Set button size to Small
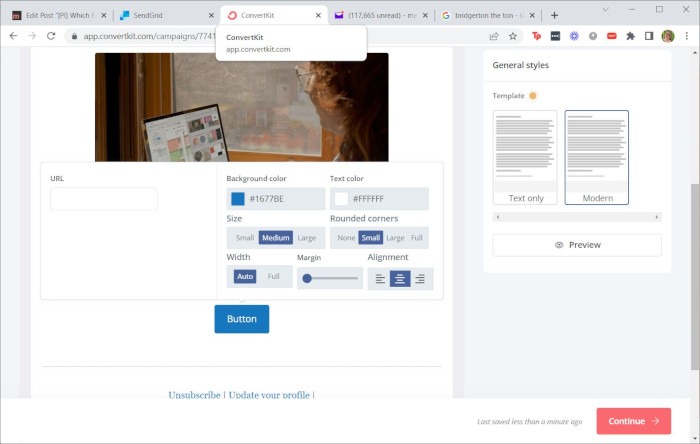The width and height of the screenshot is (700, 444). coord(245,238)
